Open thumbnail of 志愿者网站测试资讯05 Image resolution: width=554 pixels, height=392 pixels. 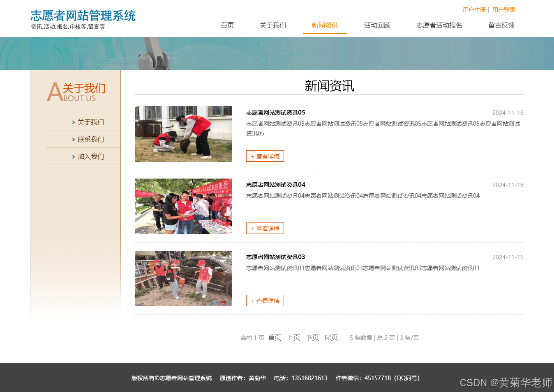pyautogui.click(x=183, y=134)
